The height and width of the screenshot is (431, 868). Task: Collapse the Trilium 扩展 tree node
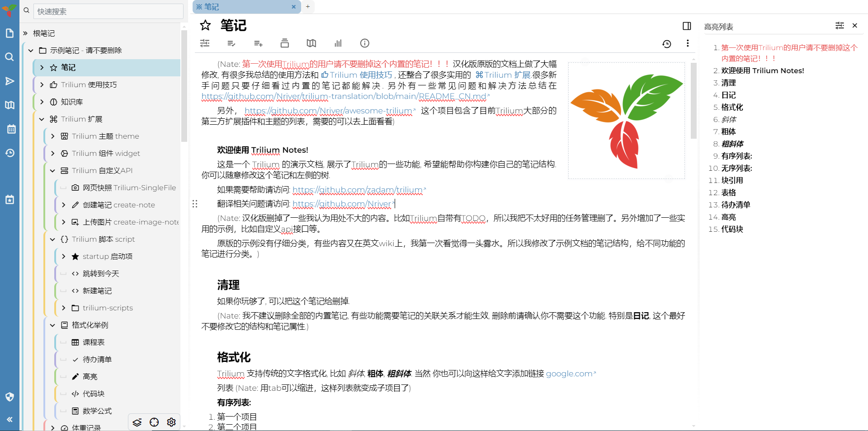tap(42, 119)
